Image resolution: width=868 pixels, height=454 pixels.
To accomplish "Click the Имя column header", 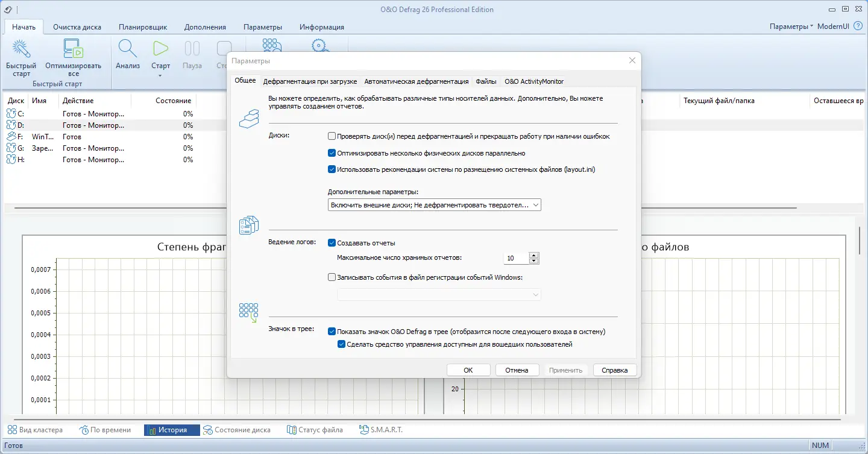I will (39, 101).
